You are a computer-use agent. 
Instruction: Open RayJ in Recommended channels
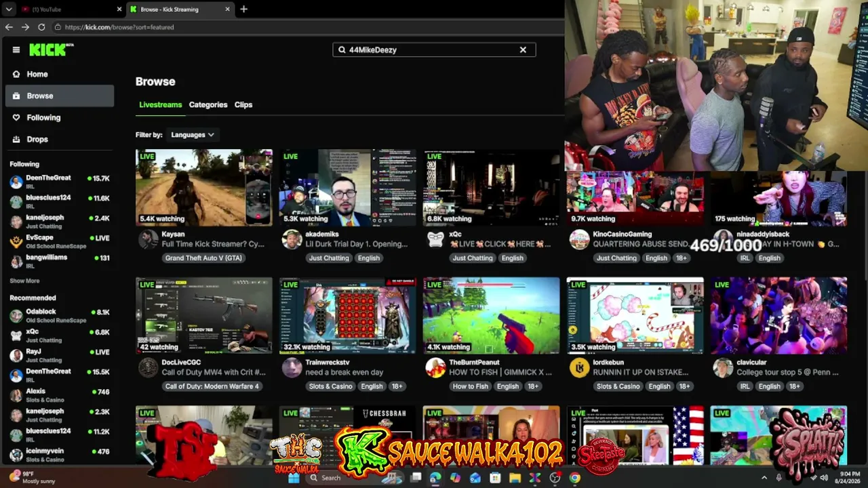(x=60, y=355)
